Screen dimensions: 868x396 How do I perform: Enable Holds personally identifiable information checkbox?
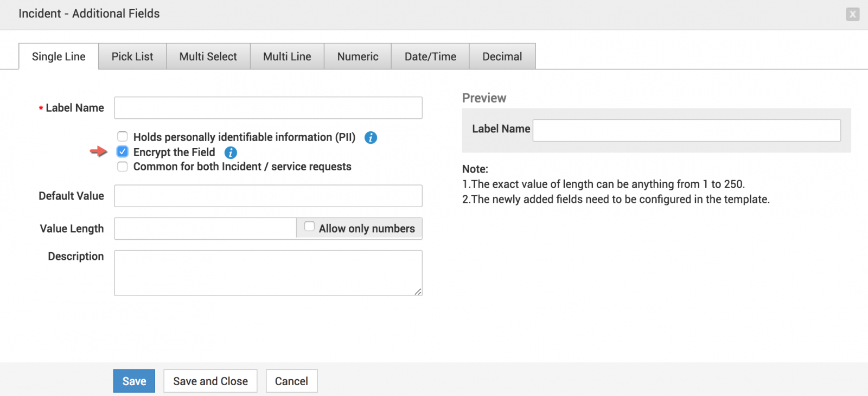tap(123, 137)
